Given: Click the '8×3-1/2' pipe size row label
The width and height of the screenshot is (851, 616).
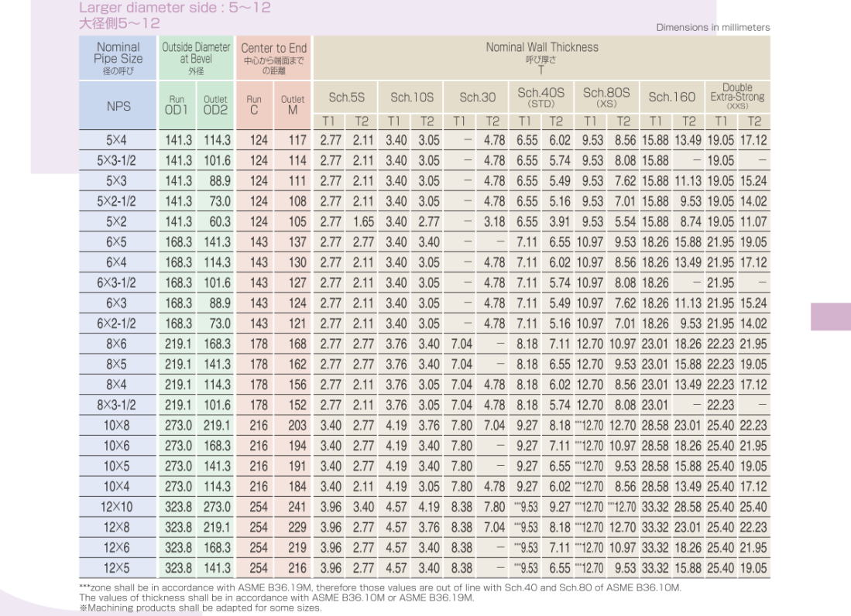Looking at the screenshot, I should coord(116,405).
